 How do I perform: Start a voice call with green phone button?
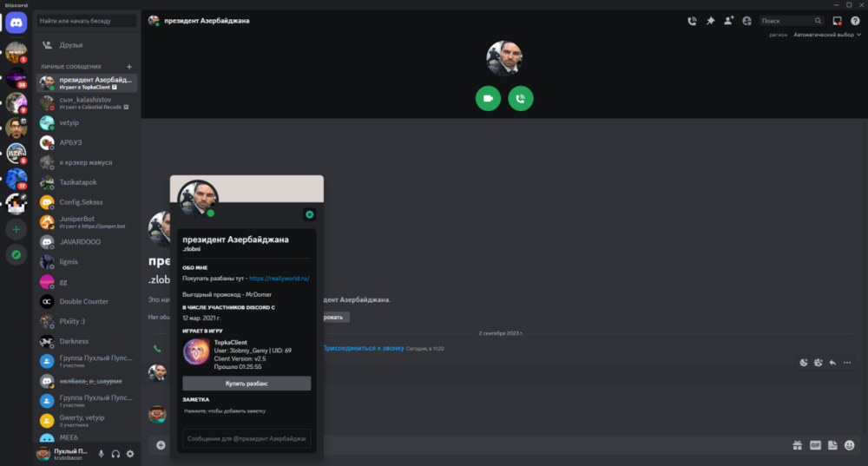(x=520, y=99)
